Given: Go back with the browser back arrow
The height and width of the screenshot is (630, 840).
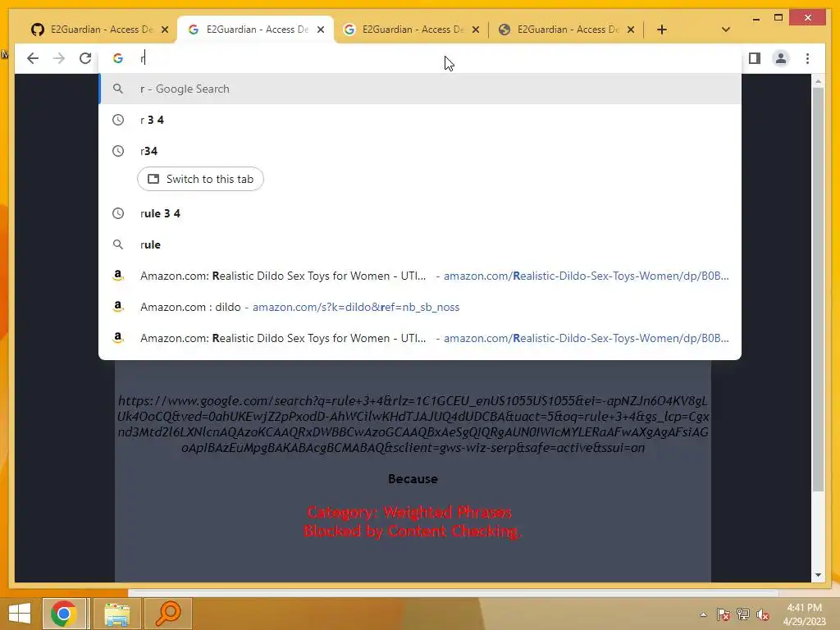Looking at the screenshot, I should tap(33, 58).
